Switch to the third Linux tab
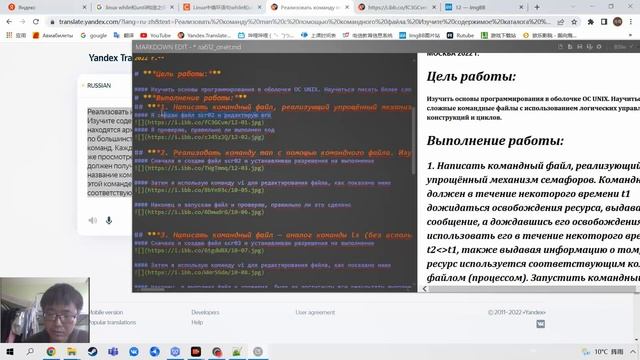 pos(222,7)
